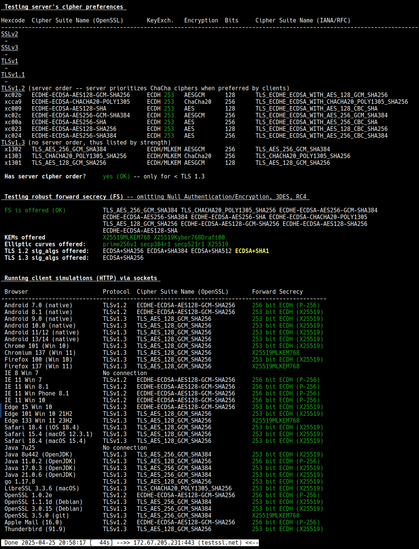Click the "IE 8 Win 7" row label
The width and height of the screenshot is (419, 549).
click(21, 373)
